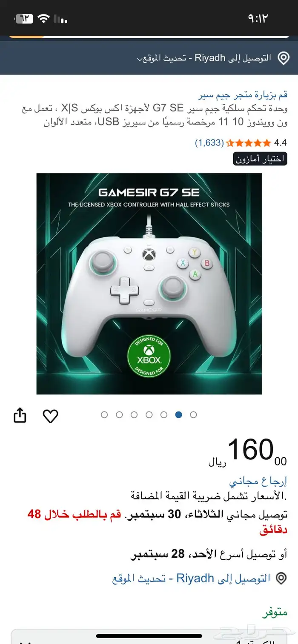The image size is (298, 644).
Task: Open lower Riyadh delivery location update link
Action: pyautogui.click(x=192, y=578)
